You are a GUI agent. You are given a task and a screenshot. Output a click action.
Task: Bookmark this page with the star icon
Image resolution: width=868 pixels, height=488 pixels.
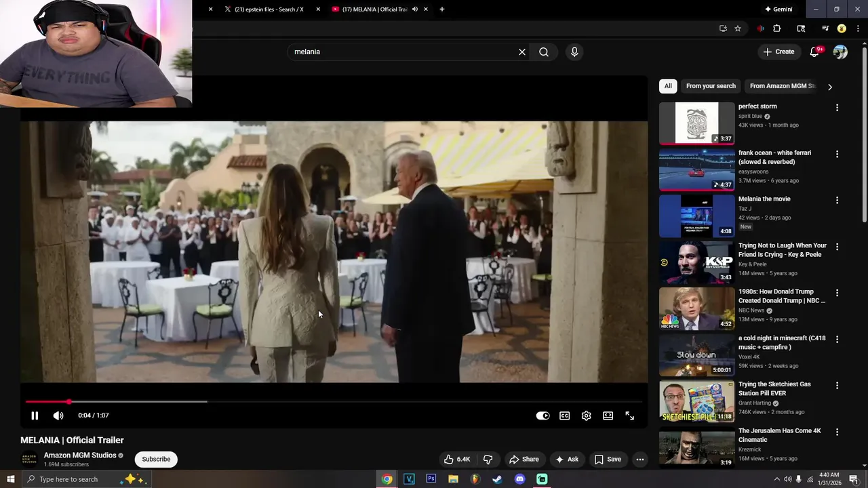pyautogui.click(x=738, y=28)
